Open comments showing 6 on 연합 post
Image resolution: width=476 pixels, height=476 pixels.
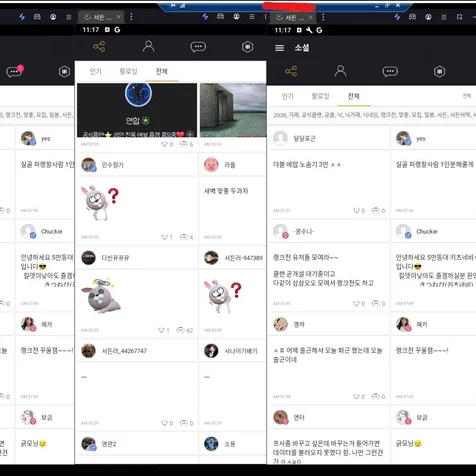coord(187,144)
